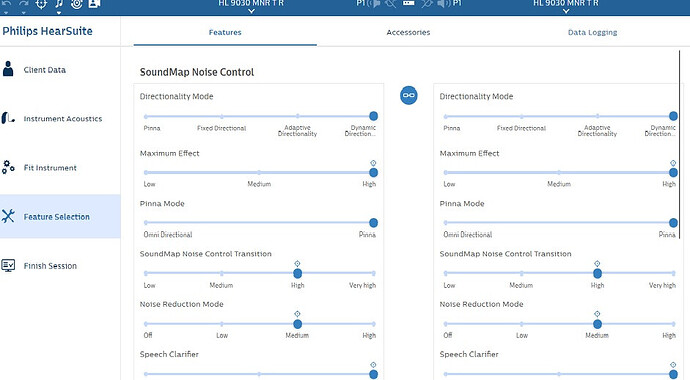
Task: Set left Directionality Mode to Adaptive Directionality
Action: 297,117
